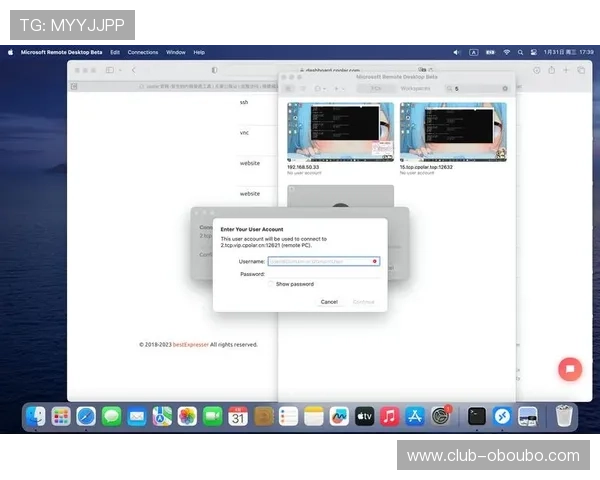The width and height of the screenshot is (600, 480).
Task: Open Terminal from the dock
Action: point(477,416)
